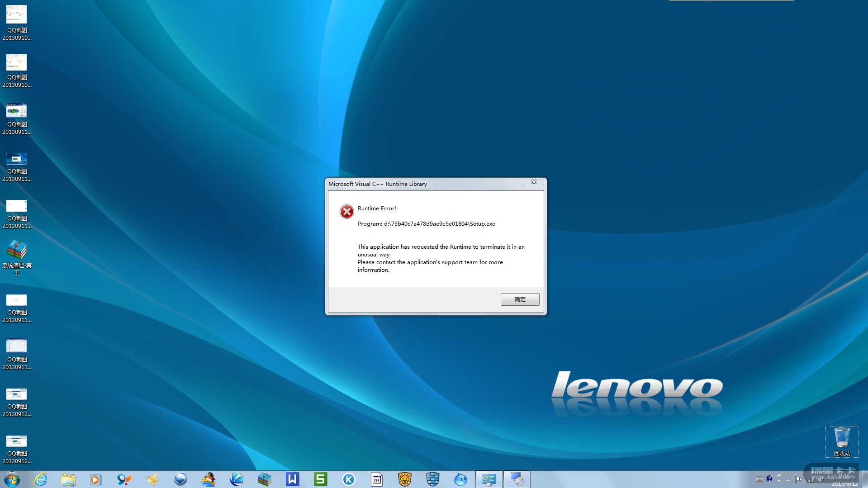This screenshot has width=868, height=488.
Task: Close the Microsoft Visual C++ Runtime Library dialog
Action: coord(534,182)
